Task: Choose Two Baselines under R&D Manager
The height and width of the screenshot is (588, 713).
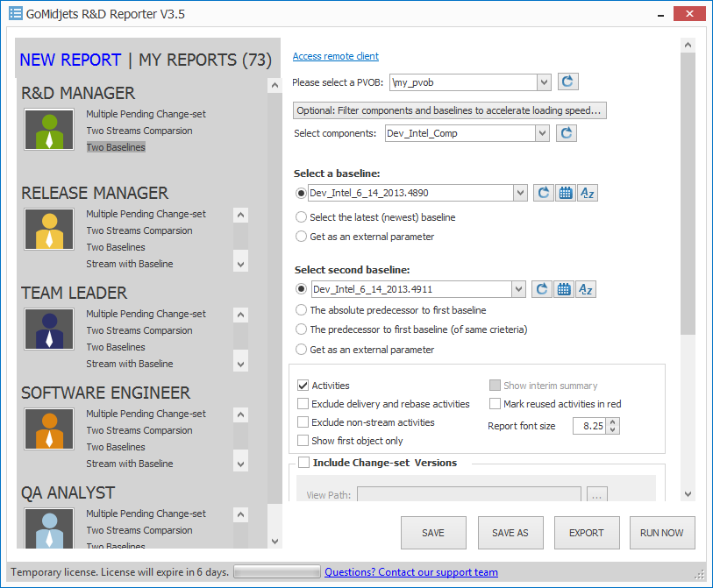Action: click(116, 147)
